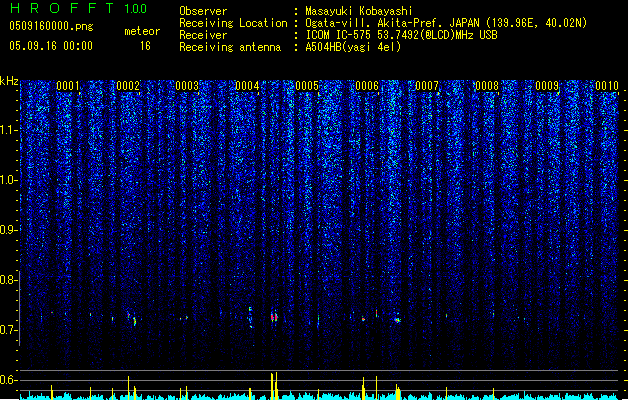629x400 pixels.
Task: Click the Receiver field label
Action: (203, 35)
